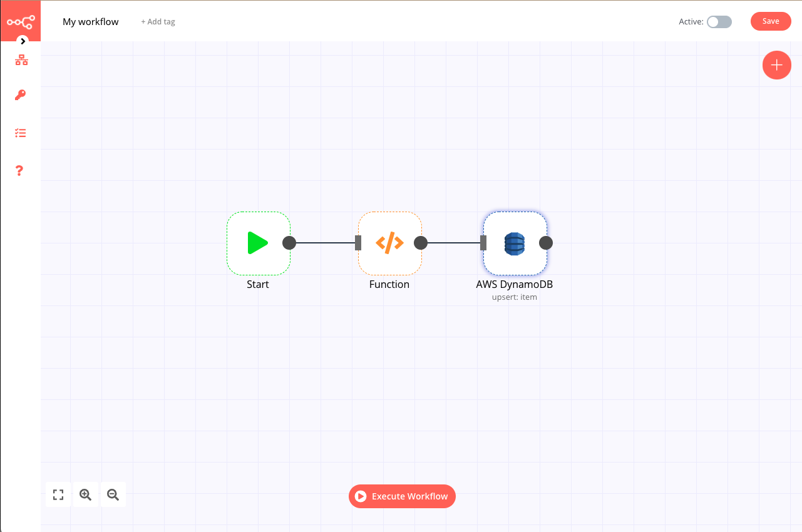Open the AWS DynamoDB node

tap(515, 244)
